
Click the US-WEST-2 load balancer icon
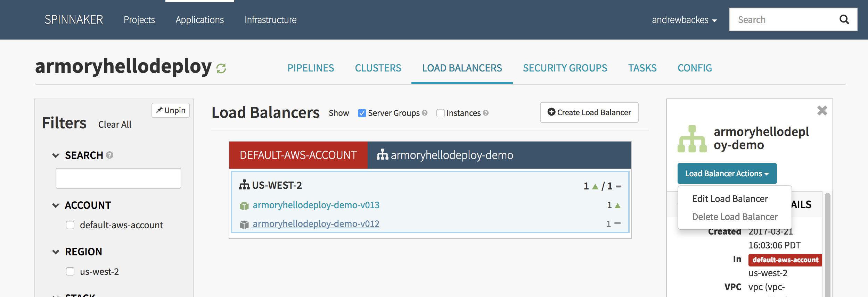click(244, 185)
